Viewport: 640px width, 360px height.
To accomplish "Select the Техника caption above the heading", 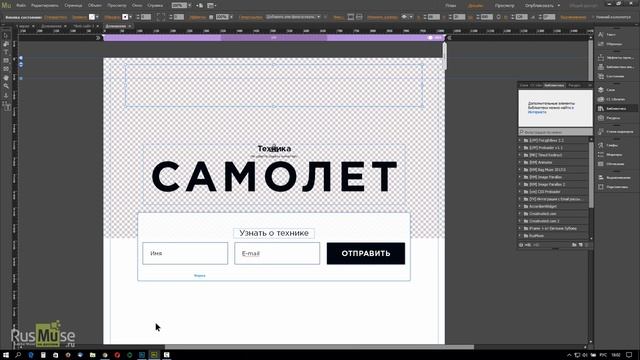I will 274,149.
